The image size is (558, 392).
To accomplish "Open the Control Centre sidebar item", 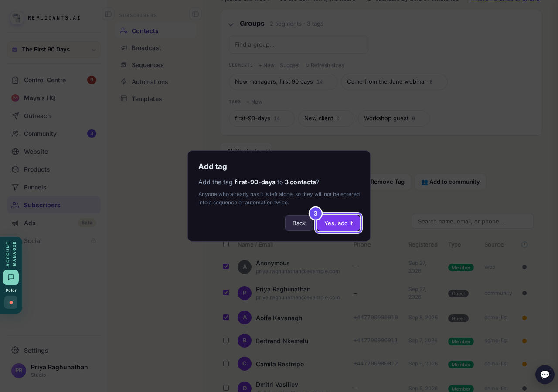I will click(54, 80).
